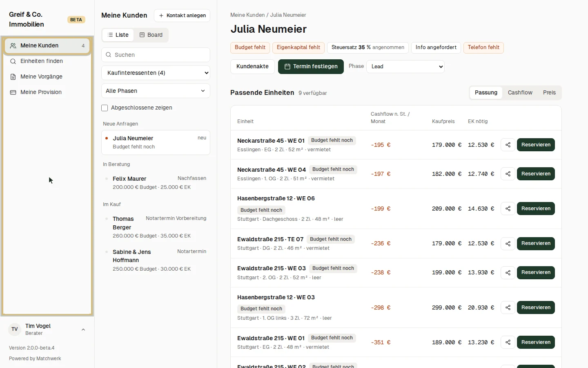
Task: Select the Preis sorting tab
Action: tap(549, 93)
